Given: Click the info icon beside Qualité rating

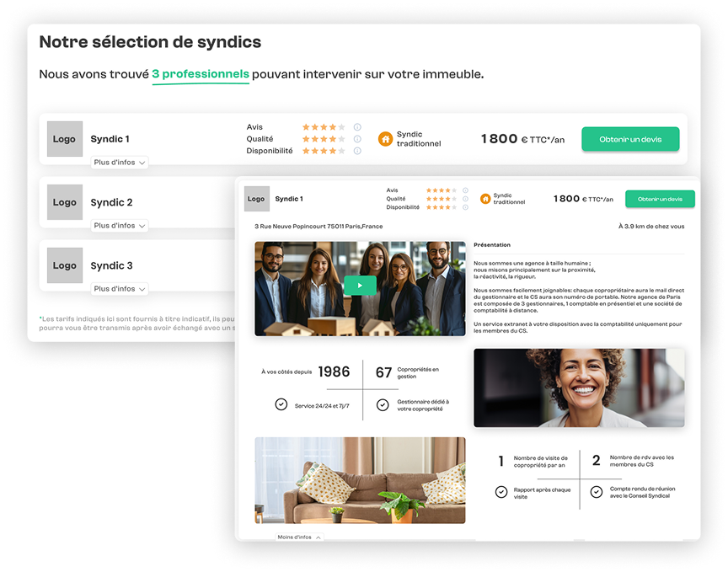Looking at the screenshot, I should coord(356,140).
